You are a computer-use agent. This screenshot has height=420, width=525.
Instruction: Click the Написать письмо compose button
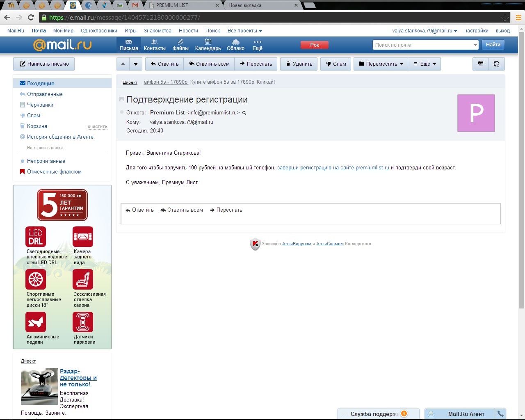point(44,64)
